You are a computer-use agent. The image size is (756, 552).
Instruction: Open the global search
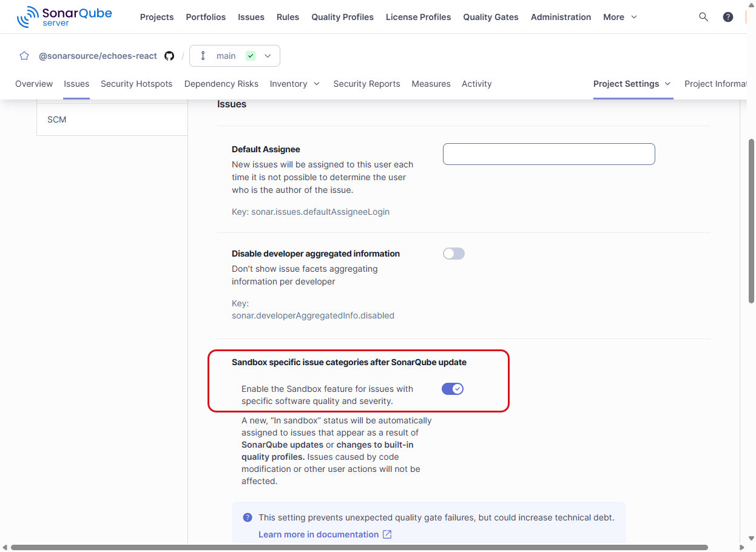tap(703, 17)
